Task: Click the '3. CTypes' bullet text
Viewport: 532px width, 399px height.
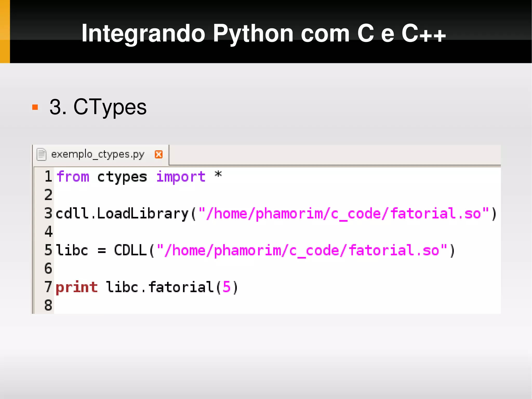Action: (x=98, y=107)
